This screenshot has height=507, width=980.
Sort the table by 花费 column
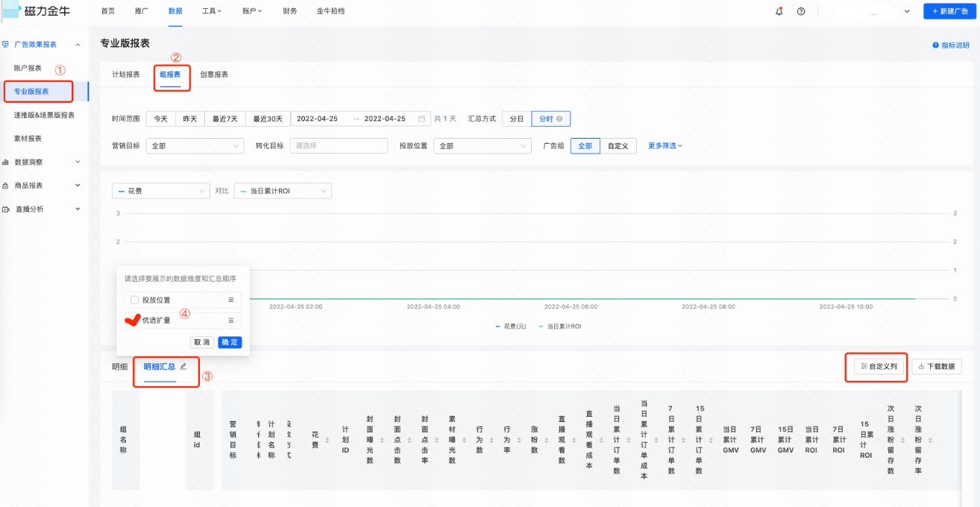click(326, 440)
